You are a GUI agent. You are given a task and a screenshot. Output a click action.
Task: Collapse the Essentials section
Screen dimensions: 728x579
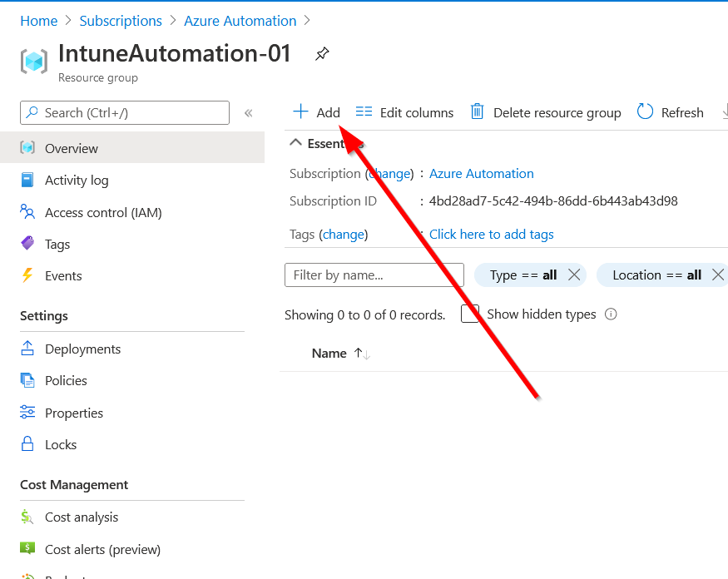[x=295, y=143]
